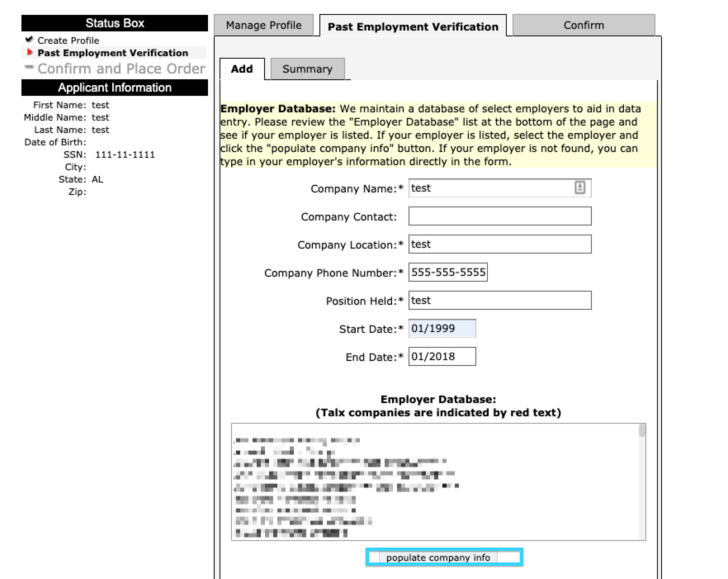Click the autofill contact icon in Company Name
Viewport: 728px width, 579px height.
(x=580, y=187)
